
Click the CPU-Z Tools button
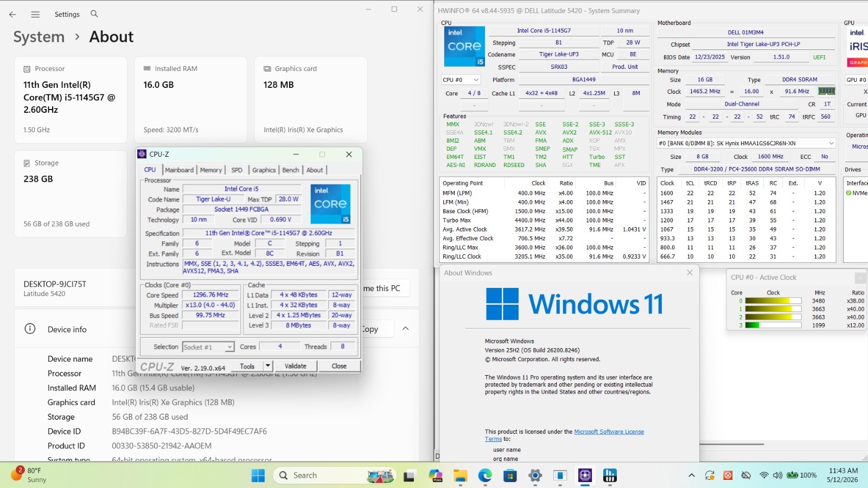[x=247, y=367]
